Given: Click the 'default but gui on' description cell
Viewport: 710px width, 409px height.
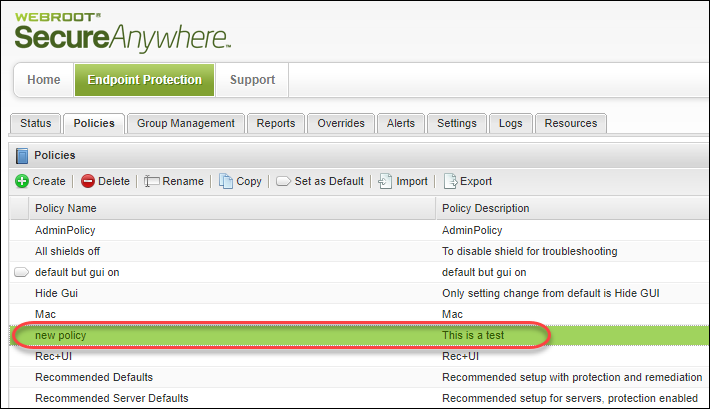Looking at the screenshot, I should pos(484,272).
